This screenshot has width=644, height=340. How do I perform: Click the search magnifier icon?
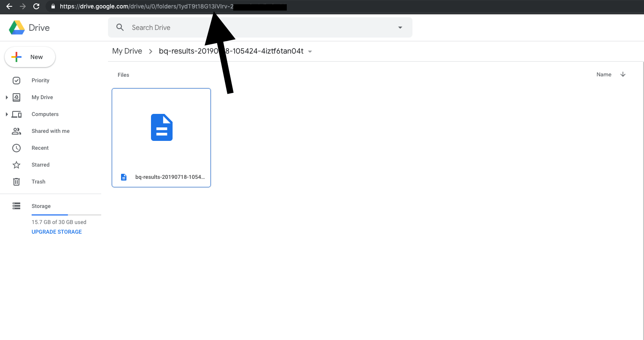120,27
